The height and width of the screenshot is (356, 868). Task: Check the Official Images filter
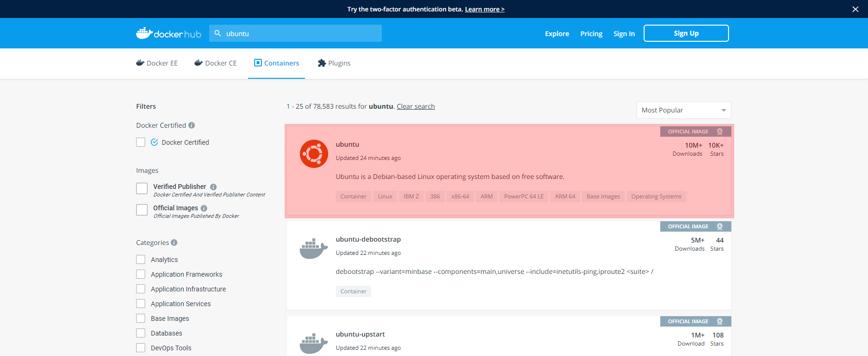[142, 210]
